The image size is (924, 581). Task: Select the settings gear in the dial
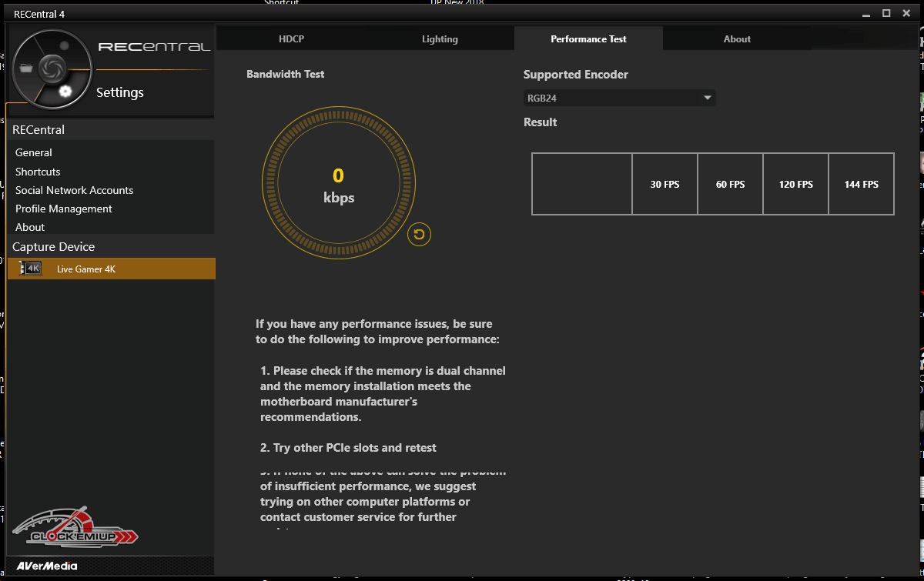pos(65,92)
